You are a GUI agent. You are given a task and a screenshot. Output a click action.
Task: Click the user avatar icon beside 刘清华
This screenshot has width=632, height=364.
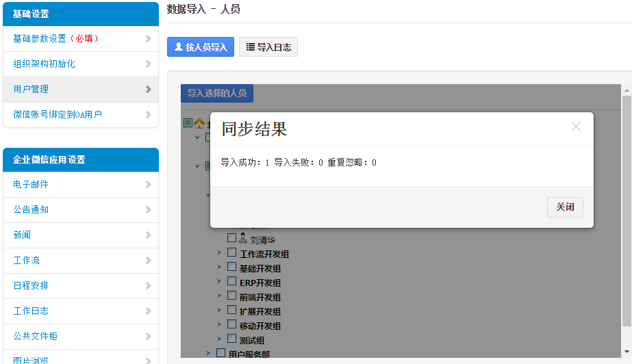click(242, 239)
